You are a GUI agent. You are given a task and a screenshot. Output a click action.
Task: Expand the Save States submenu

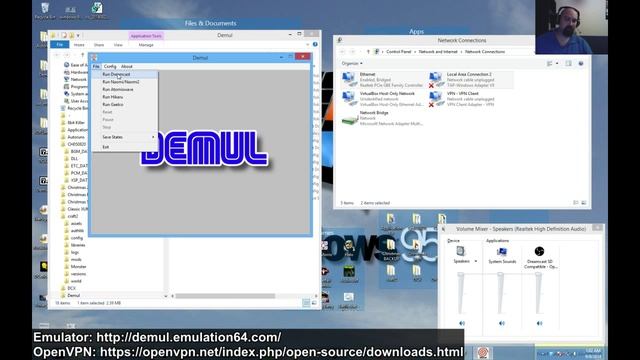tap(124, 137)
